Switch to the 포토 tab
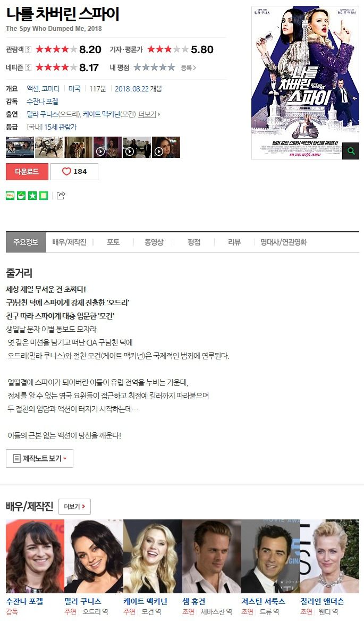The width and height of the screenshot is (364, 622). tap(113, 242)
